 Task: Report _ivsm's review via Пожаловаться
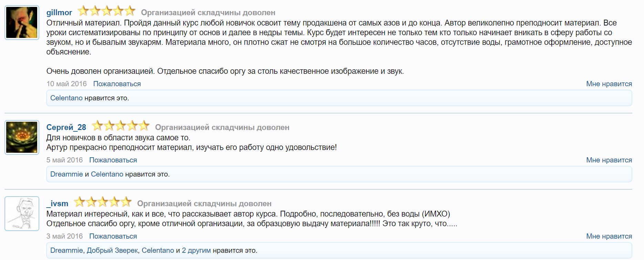pos(113,236)
